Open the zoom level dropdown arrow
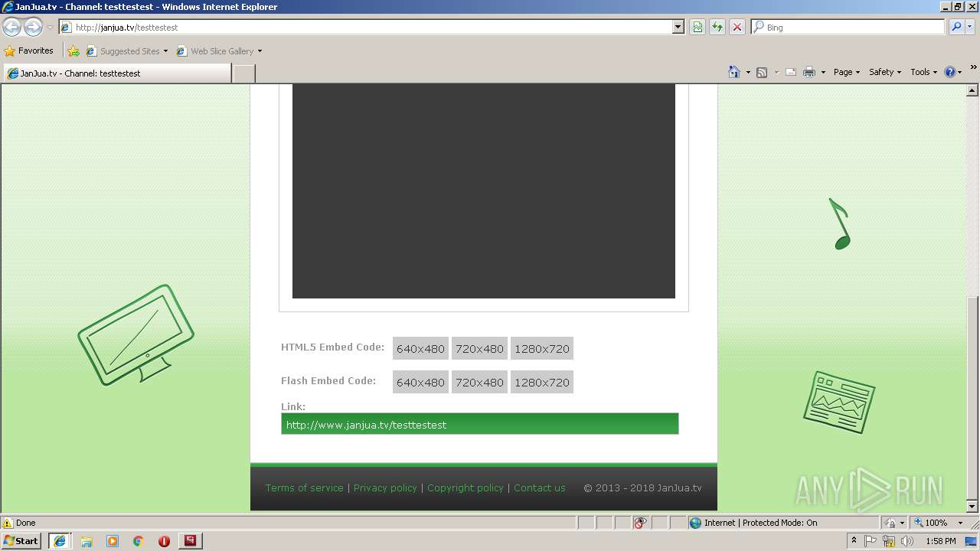This screenshot has height=551, width=980. tap(960, 523)
